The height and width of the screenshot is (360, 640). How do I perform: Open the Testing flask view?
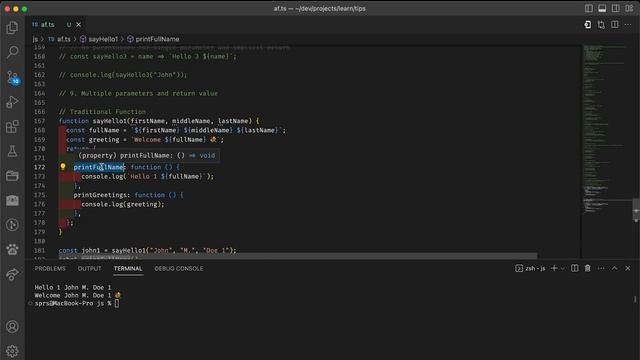point(12,151)
